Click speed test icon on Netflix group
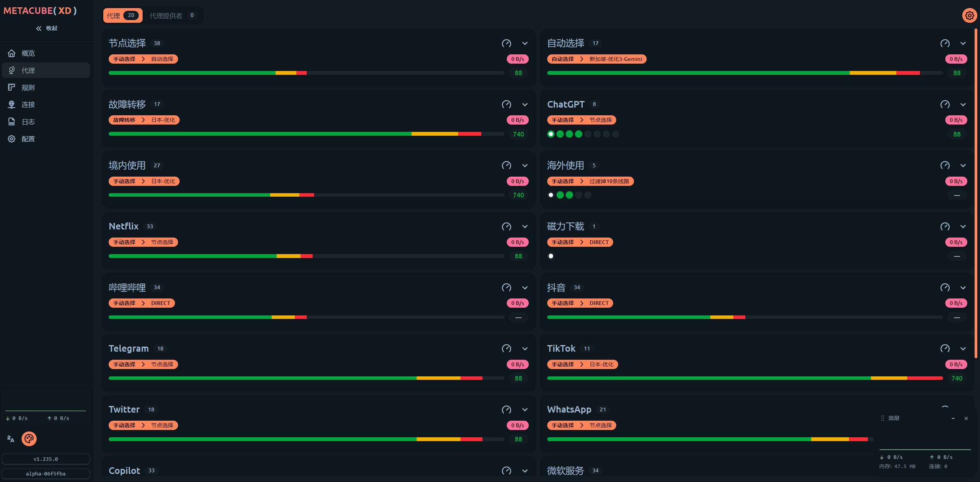The image size is (980, 482). 506,226
